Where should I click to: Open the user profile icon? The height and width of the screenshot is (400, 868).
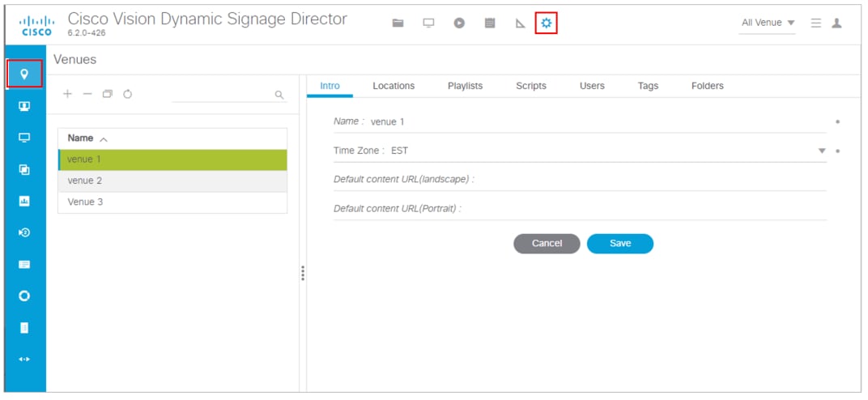click(x=837, y=23)
